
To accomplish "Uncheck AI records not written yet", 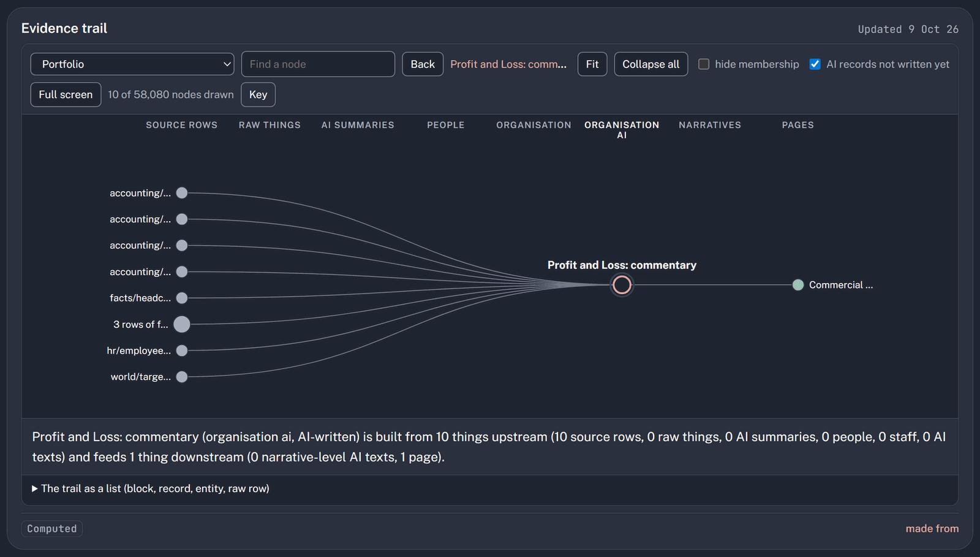I will pyautogui.click(x=815, y=64).
